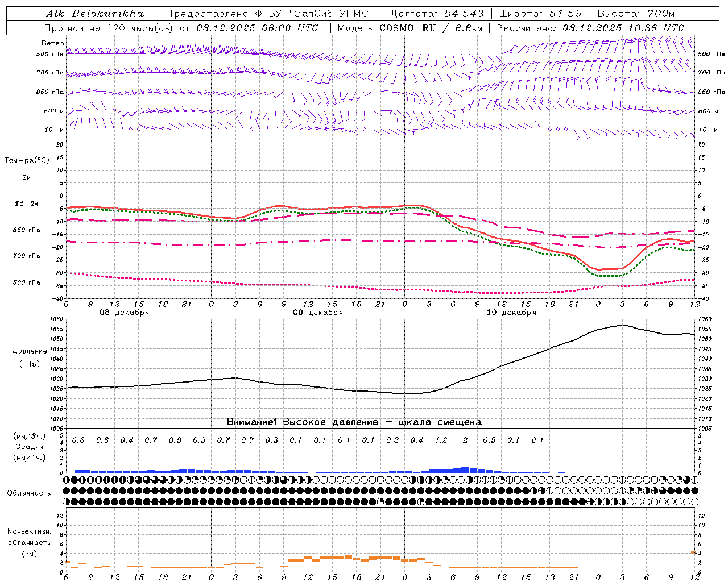Click the left '10 м' wind level label
Screen dimensions: 728x582
click(54, 130)
